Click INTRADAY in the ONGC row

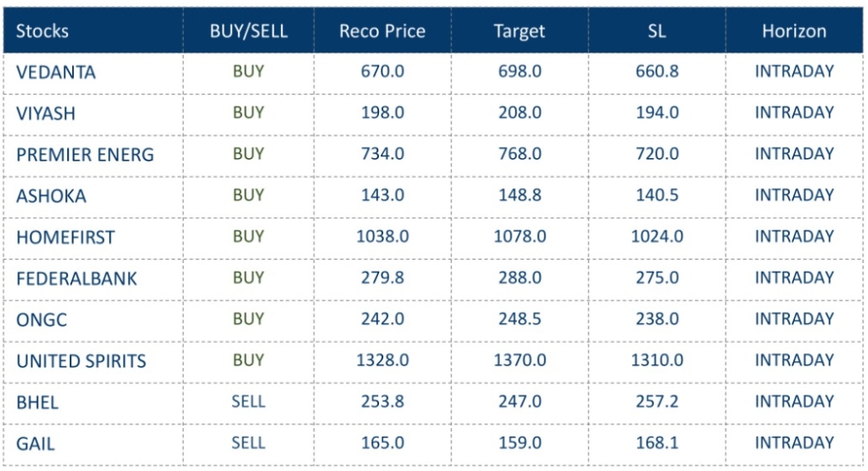click(x=794, y=319)
